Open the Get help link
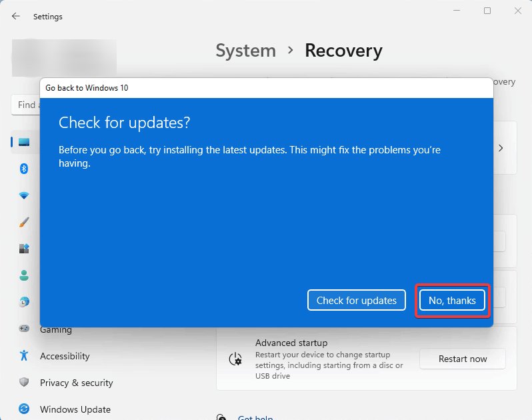The width and height of the screenshot is (532, 420). (255, 417)
